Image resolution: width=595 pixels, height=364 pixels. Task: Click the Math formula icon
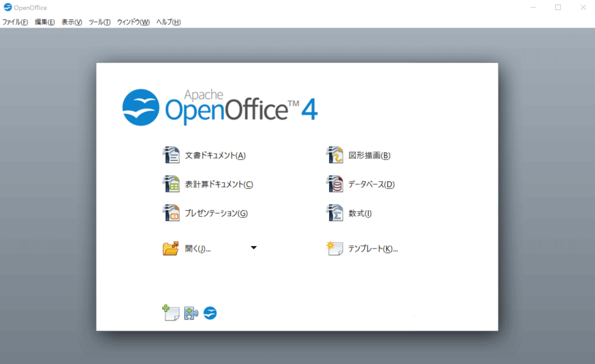point(334,213)
